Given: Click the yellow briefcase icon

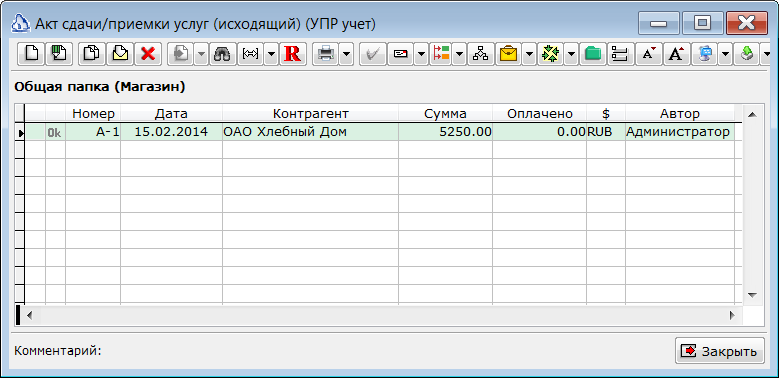Looking at the screenshot, I should 508,53.
